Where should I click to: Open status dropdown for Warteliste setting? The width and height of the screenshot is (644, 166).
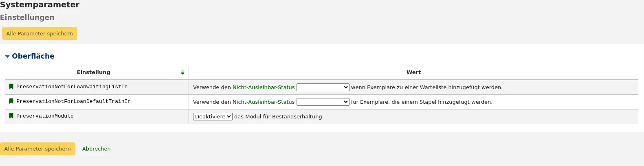pyautogui.click(x=323, y=87)
